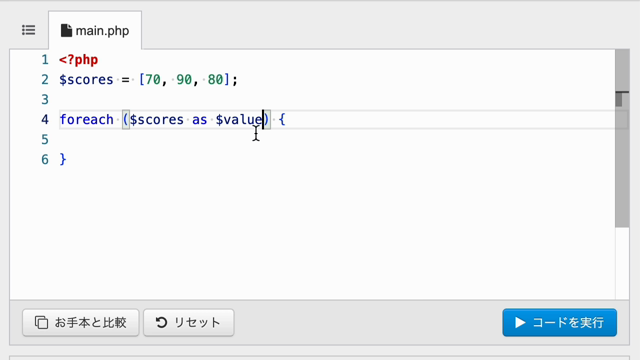Screen dimensions: 640x360
Task: Open the file list hamburger icon
Action: (29, 30)
